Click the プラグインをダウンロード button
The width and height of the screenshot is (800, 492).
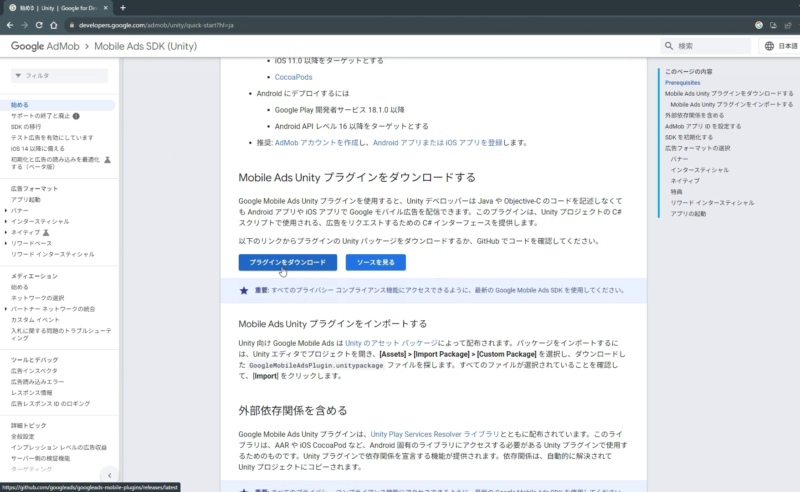pyautogui.click(x=287, y=262)
